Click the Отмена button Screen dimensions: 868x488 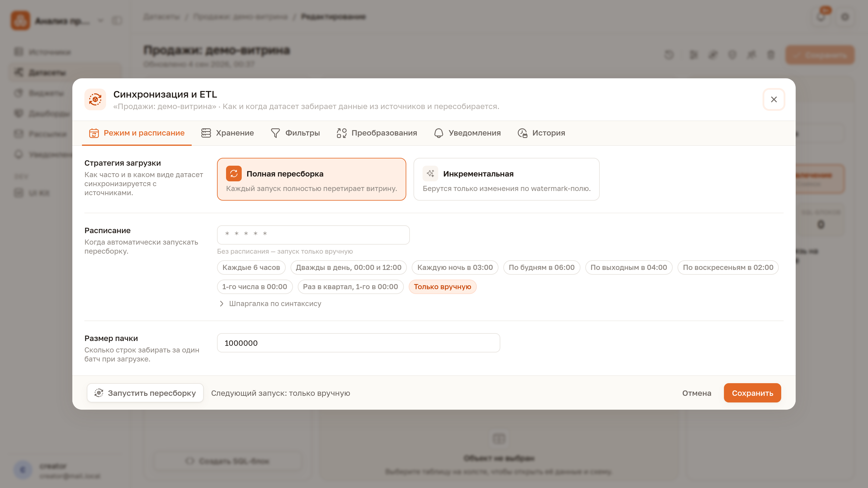(697, 393)
